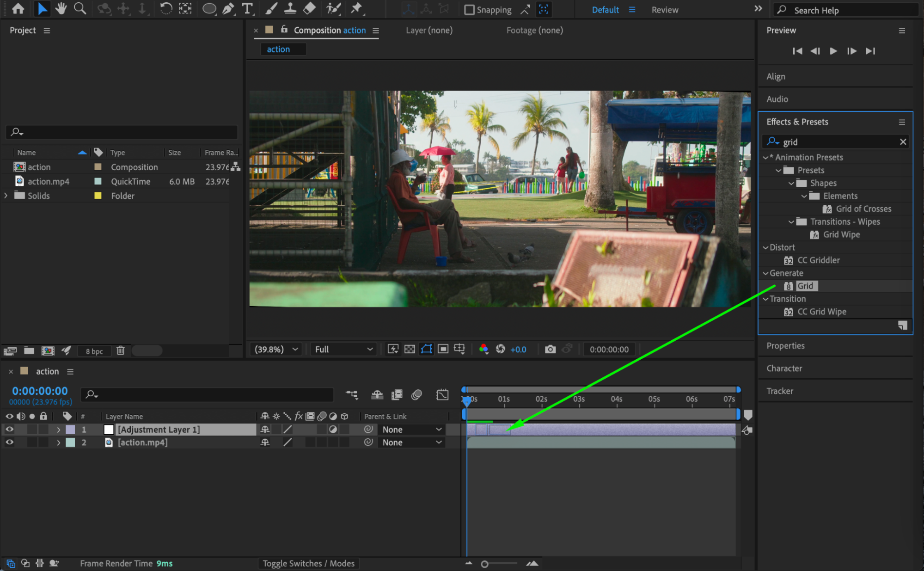Click the 8 bpc color depth button
The width and height of the screenshot is (924, 571).
[94, 351]
